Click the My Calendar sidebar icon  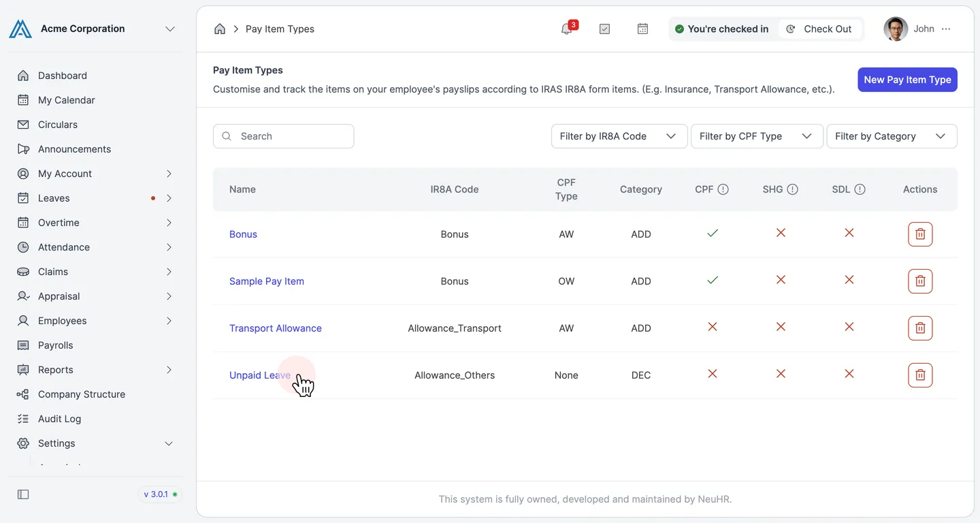(23, 100)
